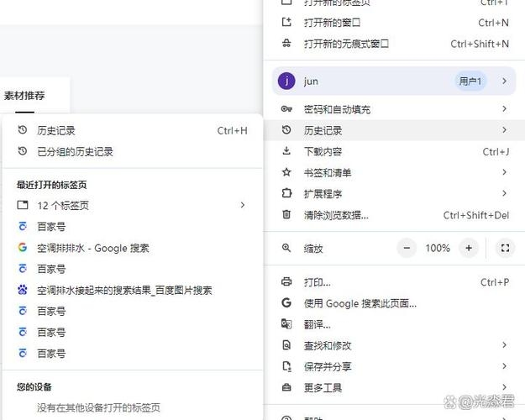This screenshot has width=525, height=420.
Task: Open new incognito window entry
Action: click(x=395, y=44)
